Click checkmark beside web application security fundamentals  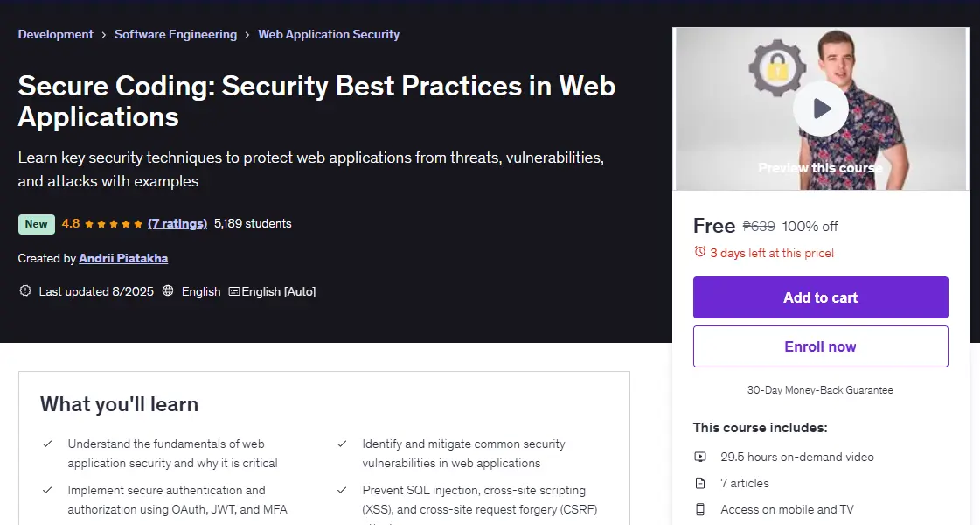point(47,444)
